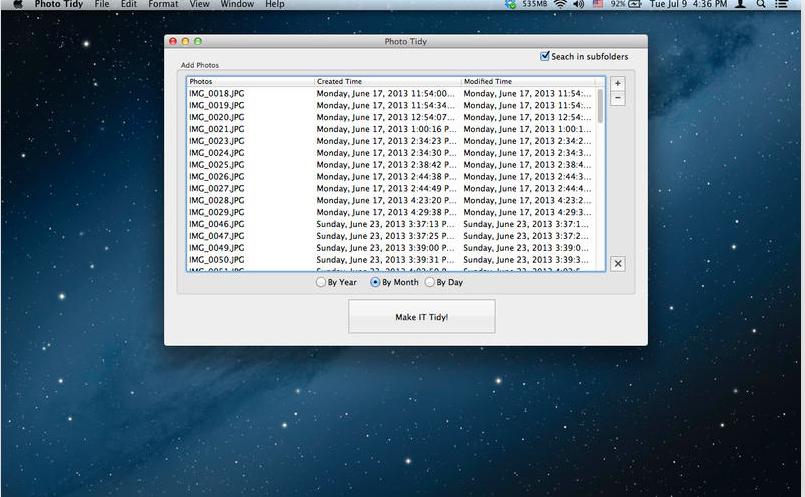805x497 pixels.
Task: Click the photo list vertical scrollbar
Action: tap(600, 106)
